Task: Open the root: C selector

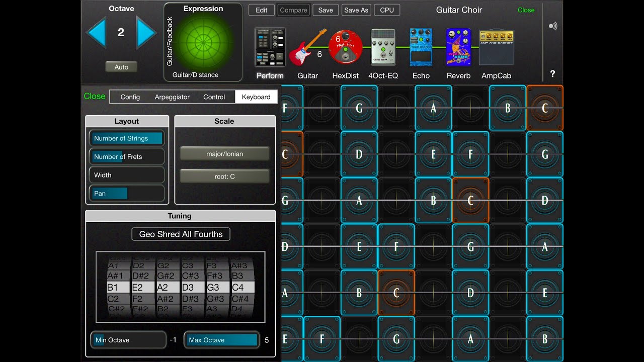Action: 224,176
